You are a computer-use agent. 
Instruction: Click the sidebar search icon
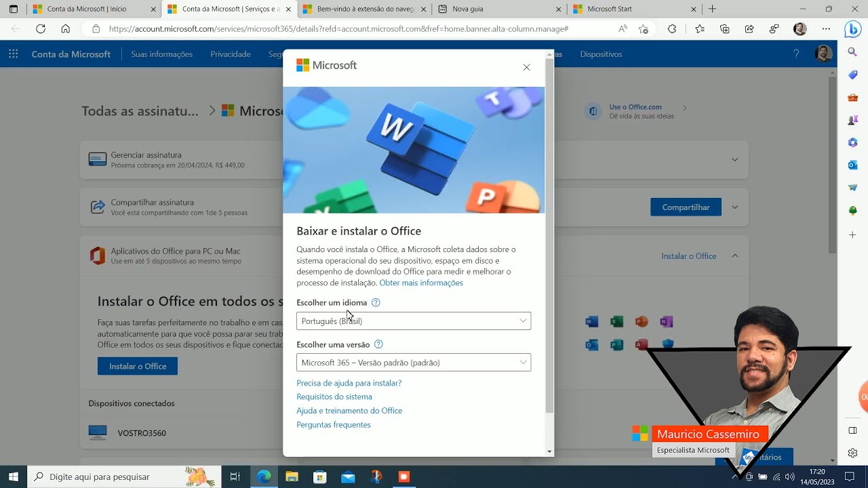point(853,52)
